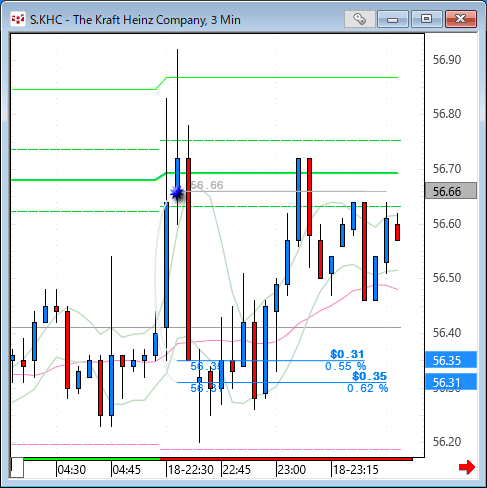This screenshot has height=488, width=487.
Task: Click the 56.40 price scale value
Action: pyautogui.click(x=447, y=332)
